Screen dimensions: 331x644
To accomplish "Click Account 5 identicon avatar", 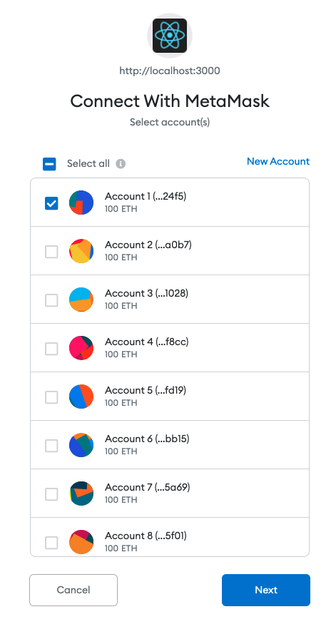I will [x=81, y=397].
